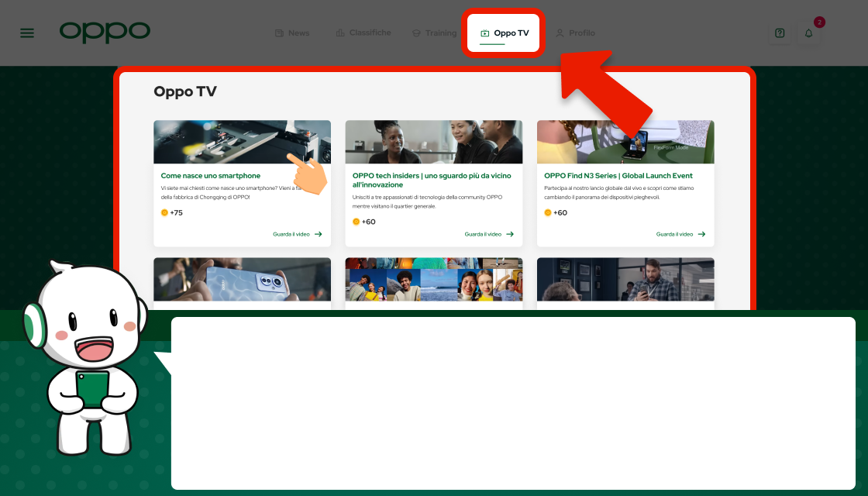Click the Classifiche chart icon

click(340, 33)
